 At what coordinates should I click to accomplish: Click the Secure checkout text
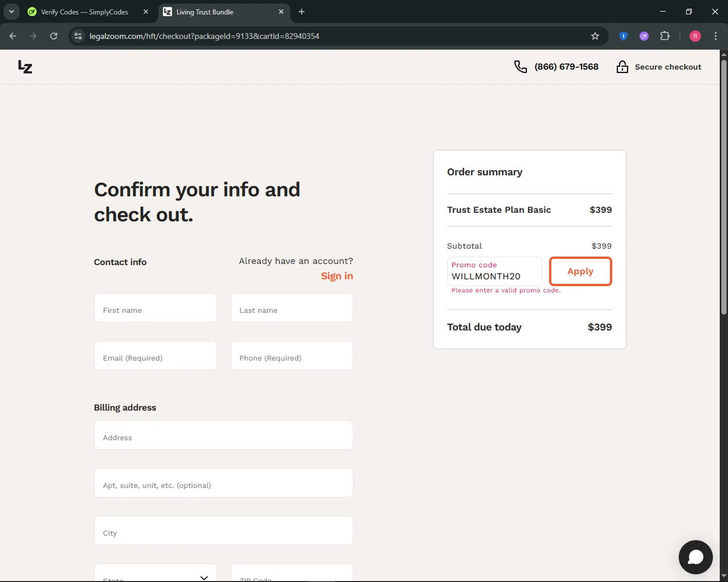click(x=668, y=67)
